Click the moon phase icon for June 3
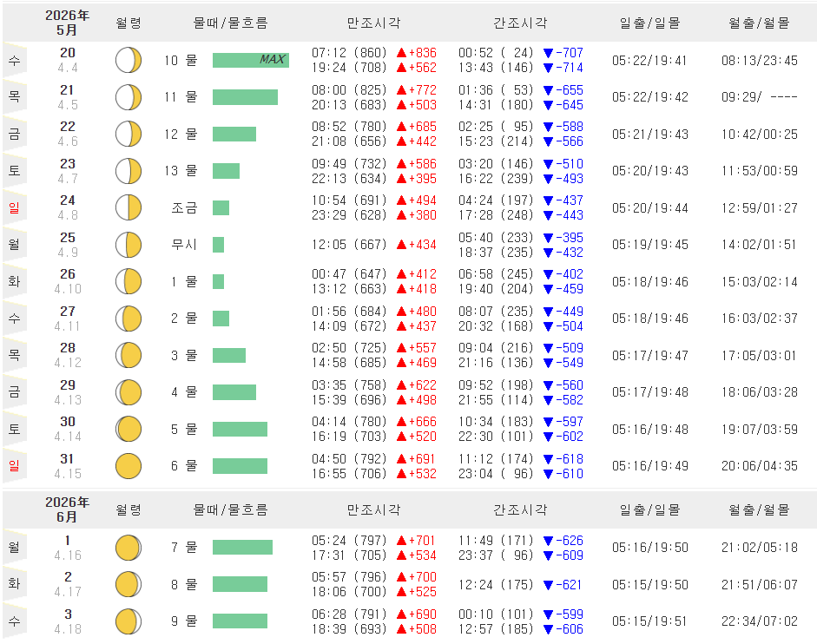The height and width of the screenshot is (644, 817). pyautogui.click(x=128, y=621)
